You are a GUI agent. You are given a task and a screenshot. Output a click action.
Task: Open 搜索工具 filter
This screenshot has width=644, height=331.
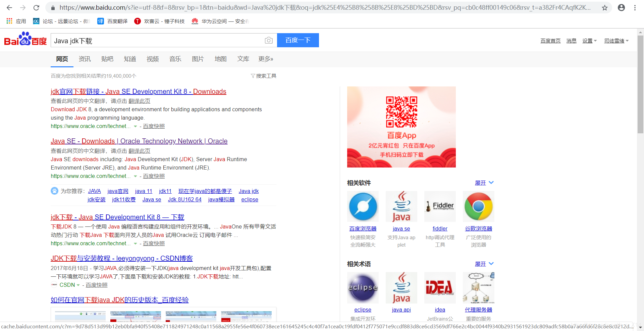click(x=263, y=76)
